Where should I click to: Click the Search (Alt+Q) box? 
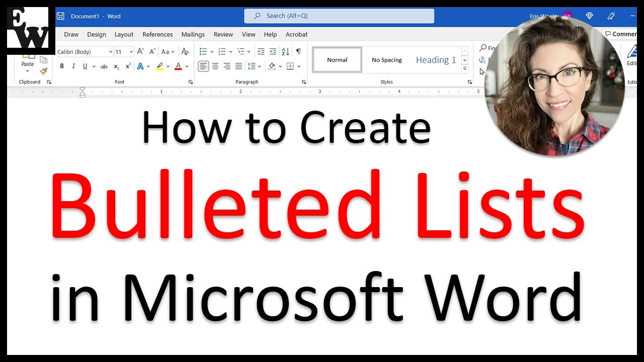click(x=339, y=16)
